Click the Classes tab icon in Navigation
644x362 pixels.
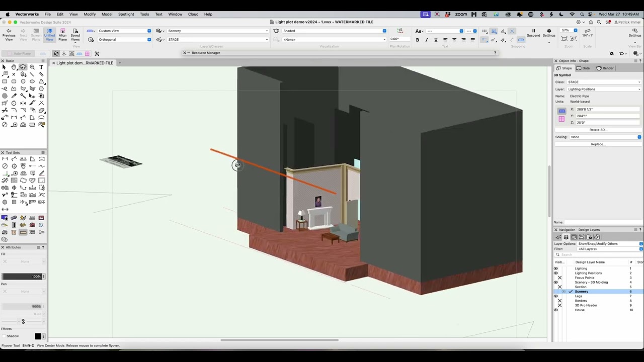[x=558, y=237]
